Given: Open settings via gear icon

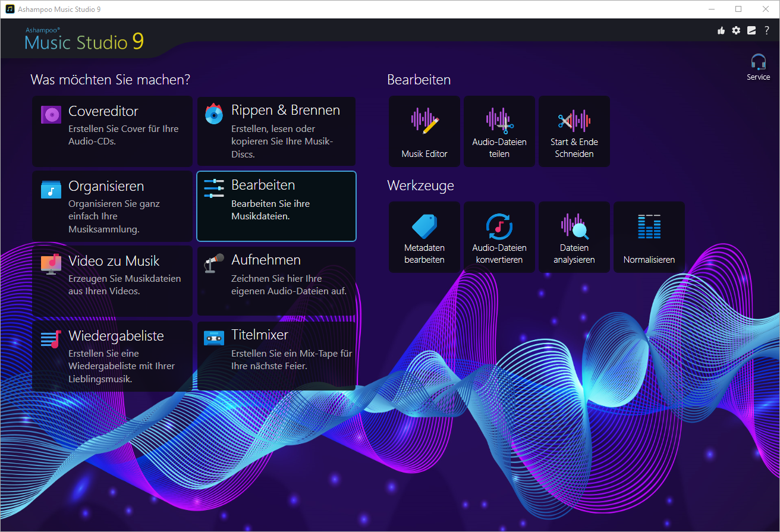Looking at the screenshot, I should point(736,30).
